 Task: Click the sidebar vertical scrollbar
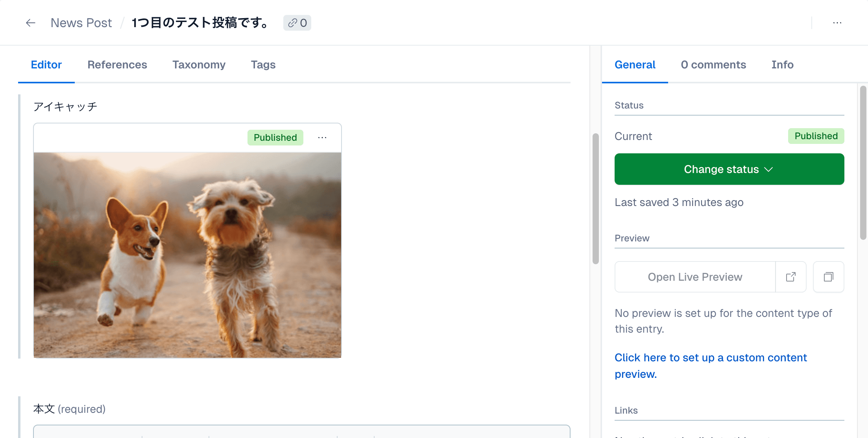coord(863,162)
